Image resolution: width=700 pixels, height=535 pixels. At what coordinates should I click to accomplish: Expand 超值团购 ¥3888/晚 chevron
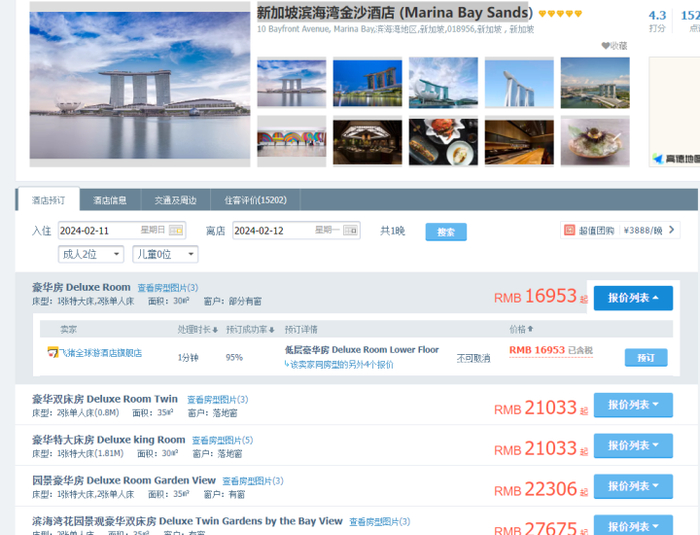[671, 230]
